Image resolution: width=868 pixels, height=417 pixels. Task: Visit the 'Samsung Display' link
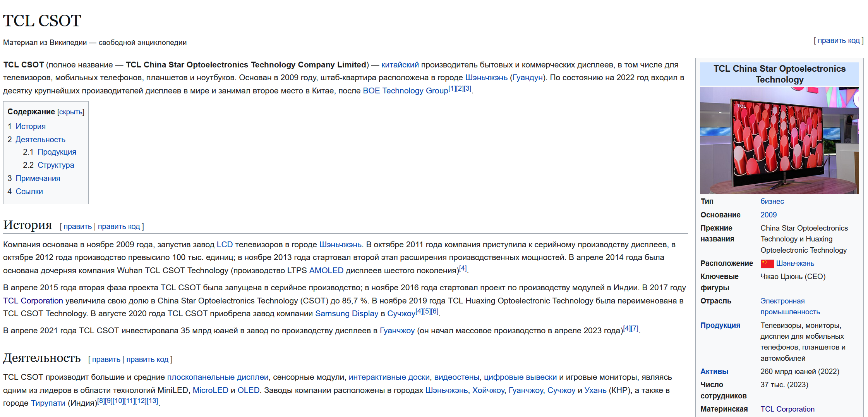pos(347,314)
